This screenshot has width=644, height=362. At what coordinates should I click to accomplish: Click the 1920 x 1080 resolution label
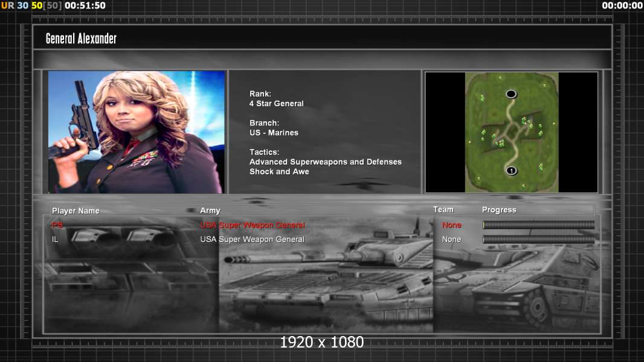321,342
